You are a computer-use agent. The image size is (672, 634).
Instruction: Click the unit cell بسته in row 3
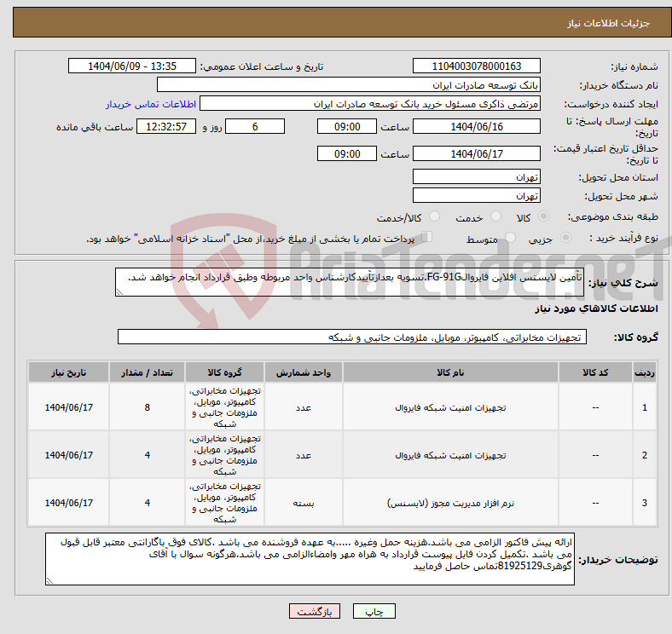click(304, 503)
